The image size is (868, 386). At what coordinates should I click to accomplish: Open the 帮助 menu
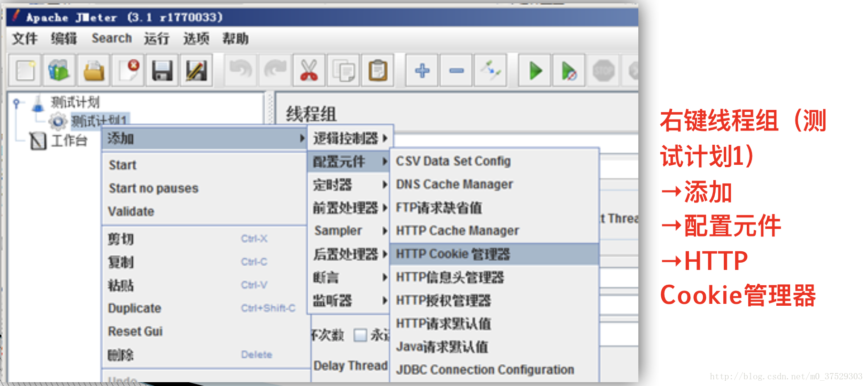pyautogui.click(x=235, y=38)
